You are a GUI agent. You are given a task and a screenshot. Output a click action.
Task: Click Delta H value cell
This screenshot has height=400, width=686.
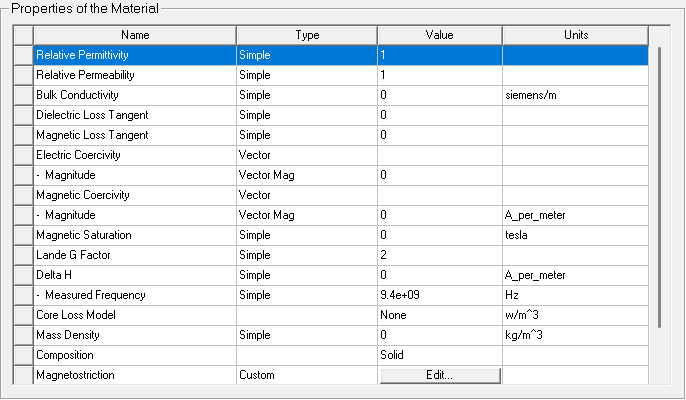440,275
